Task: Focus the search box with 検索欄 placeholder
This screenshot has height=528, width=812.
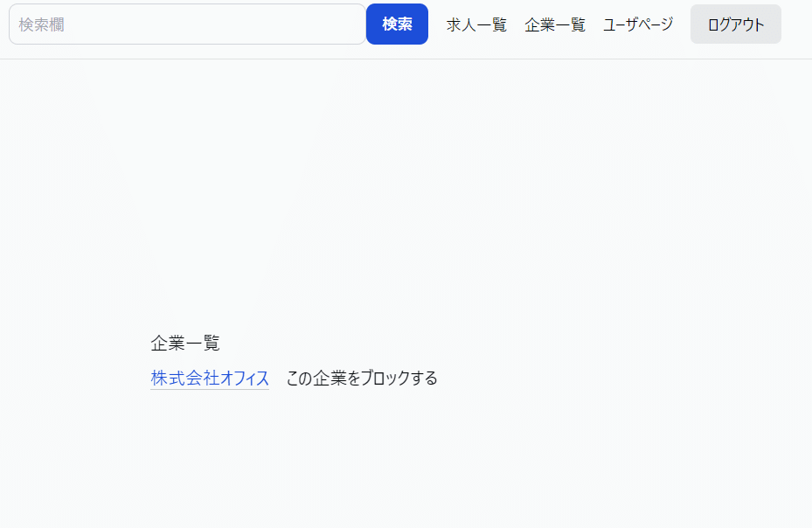Action: pos(187,24)
